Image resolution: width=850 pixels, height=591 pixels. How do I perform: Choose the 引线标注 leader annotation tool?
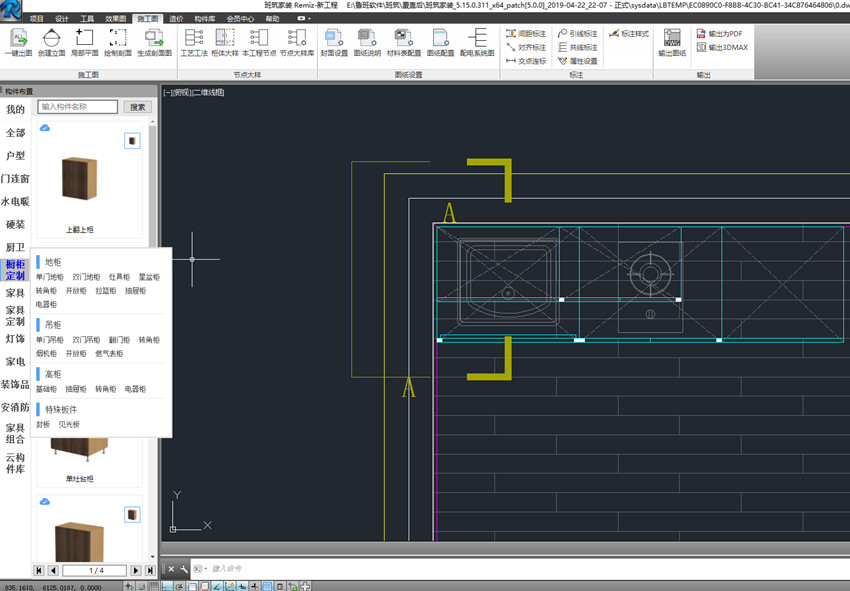pyautogui.click(x=577, y=34)
